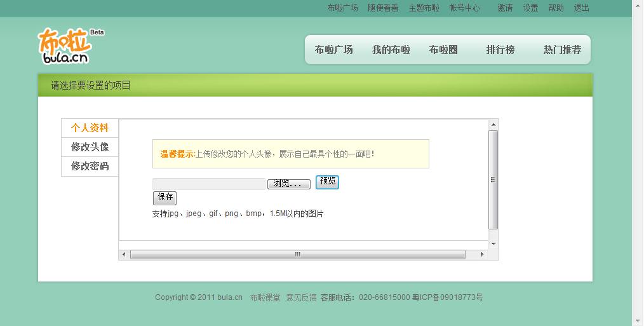Open 布啦广场 in the top bar
Viewport: 644px width, 326px height.
tap(342, 8)
